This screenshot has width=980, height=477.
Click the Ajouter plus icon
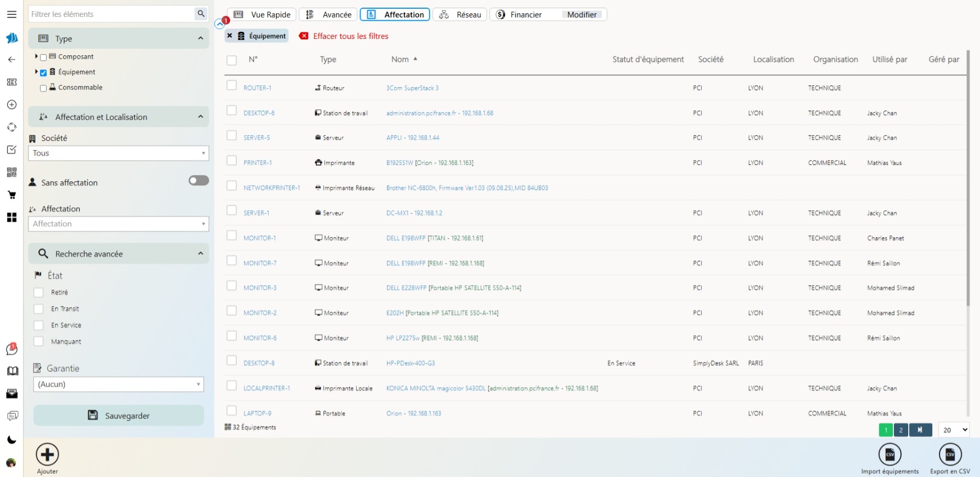[47, 455]
